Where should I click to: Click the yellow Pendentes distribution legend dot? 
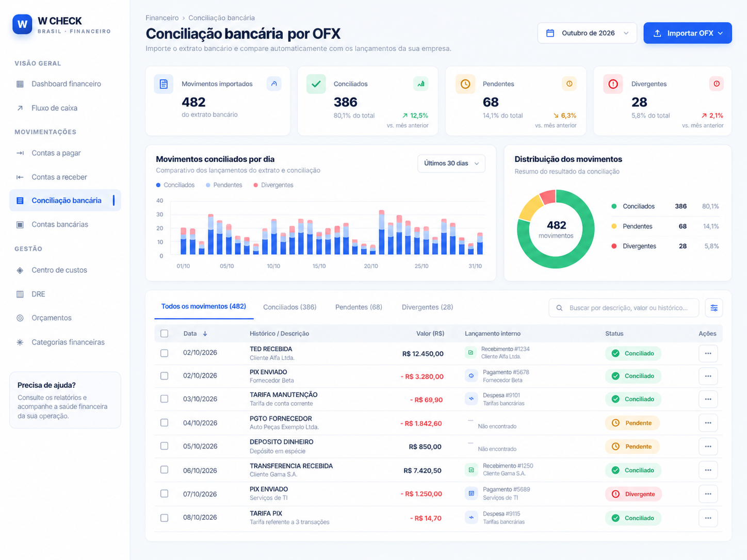(614, 226)
